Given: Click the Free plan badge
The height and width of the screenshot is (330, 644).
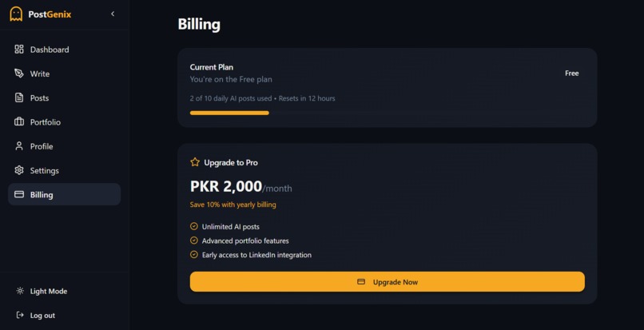Looking at the screenshot, I should [x=571, y=74].
